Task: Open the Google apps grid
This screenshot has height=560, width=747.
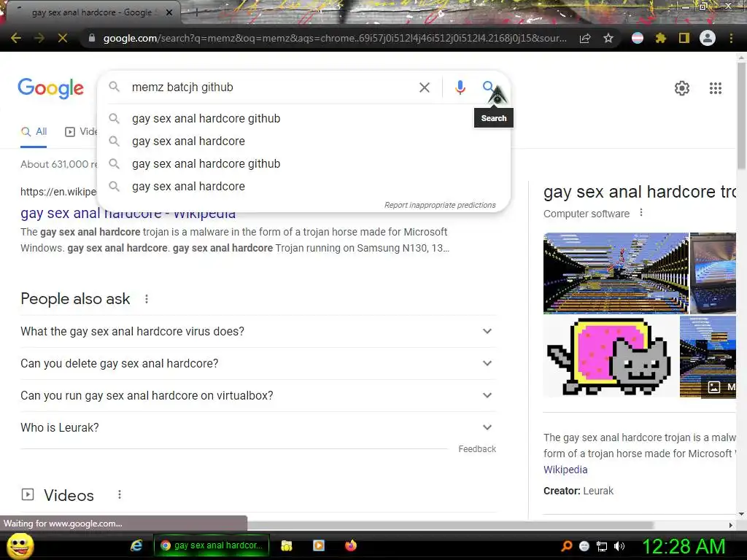Action: [716, 88]
